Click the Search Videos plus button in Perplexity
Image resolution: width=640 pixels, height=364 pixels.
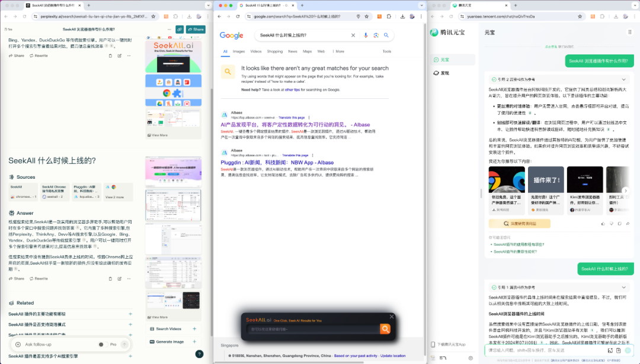[194, 329]
